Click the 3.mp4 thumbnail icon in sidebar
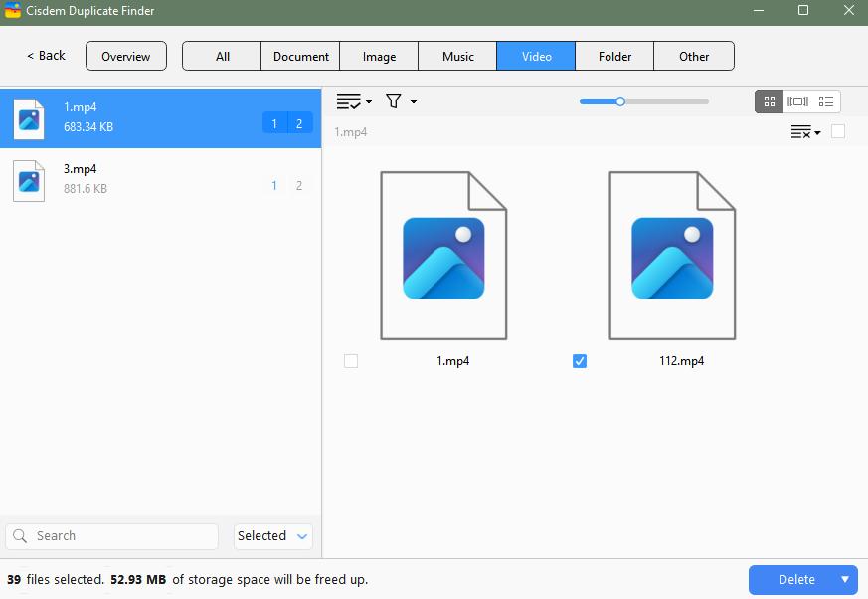 (29, 180)
